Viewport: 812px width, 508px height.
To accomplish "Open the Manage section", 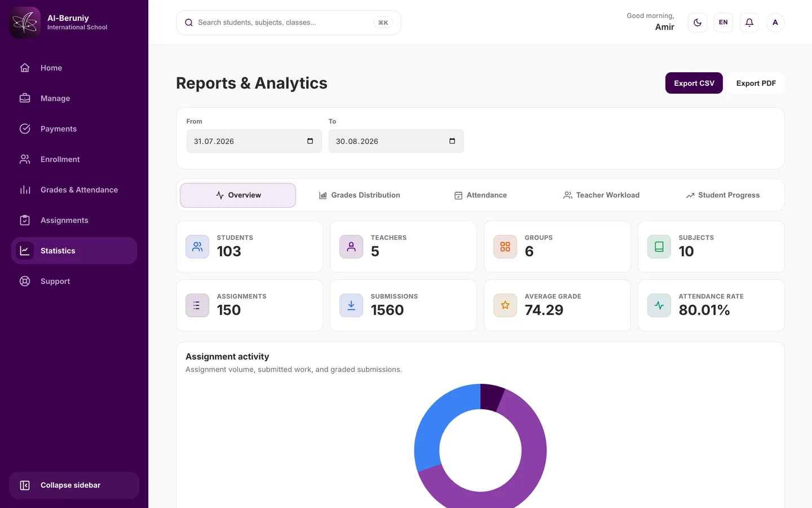I will (74, 98).
